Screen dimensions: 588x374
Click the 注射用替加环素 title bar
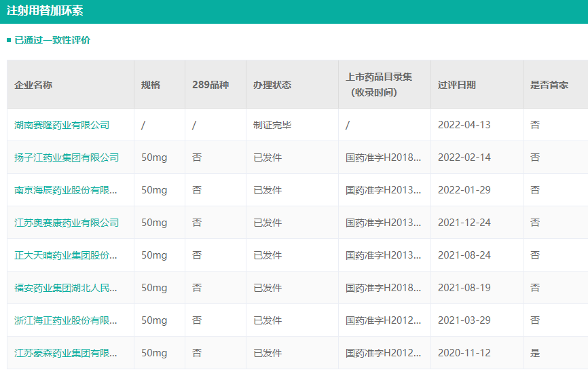pos(45,12)
